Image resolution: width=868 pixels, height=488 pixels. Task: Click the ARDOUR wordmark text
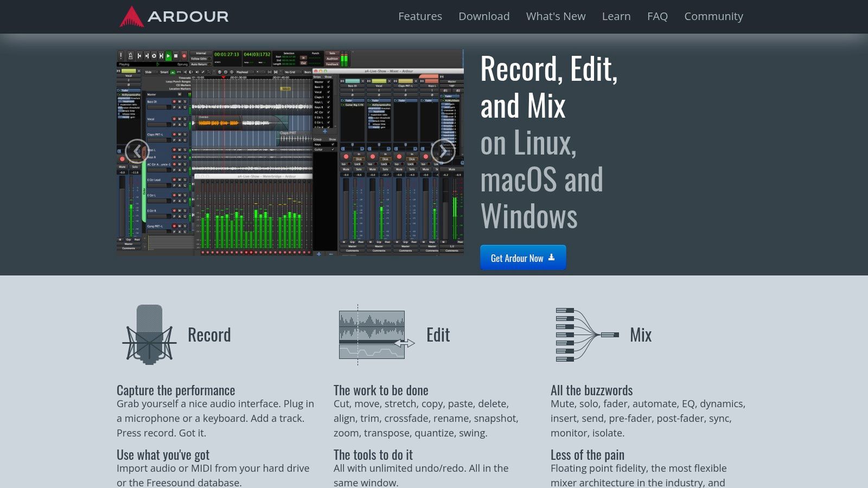click(188, 17)
